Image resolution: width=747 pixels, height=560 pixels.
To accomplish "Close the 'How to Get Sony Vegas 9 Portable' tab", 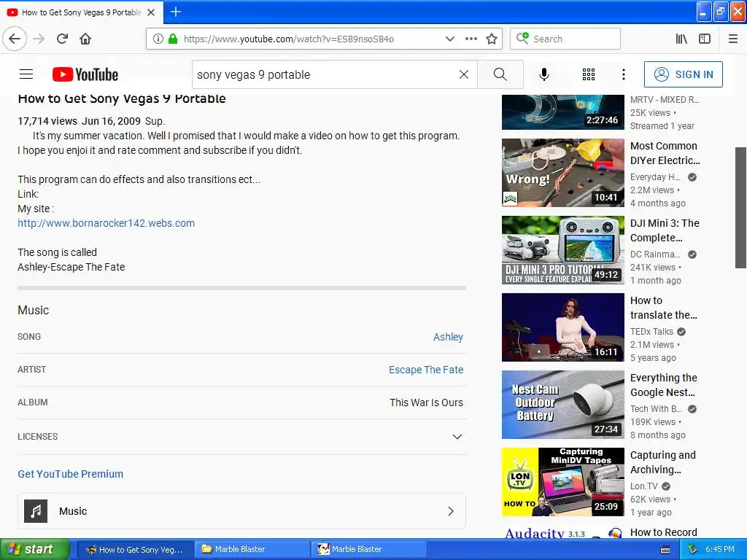I will pos(151,12).
